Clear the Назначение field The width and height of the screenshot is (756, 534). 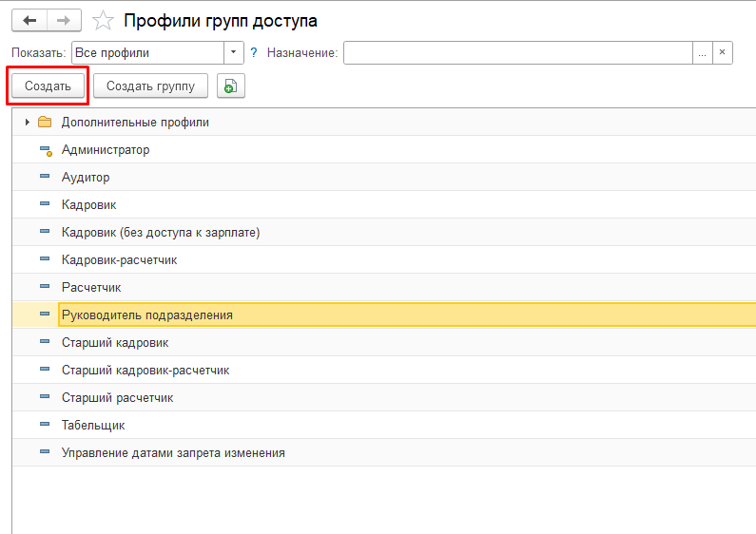point(723,53)
